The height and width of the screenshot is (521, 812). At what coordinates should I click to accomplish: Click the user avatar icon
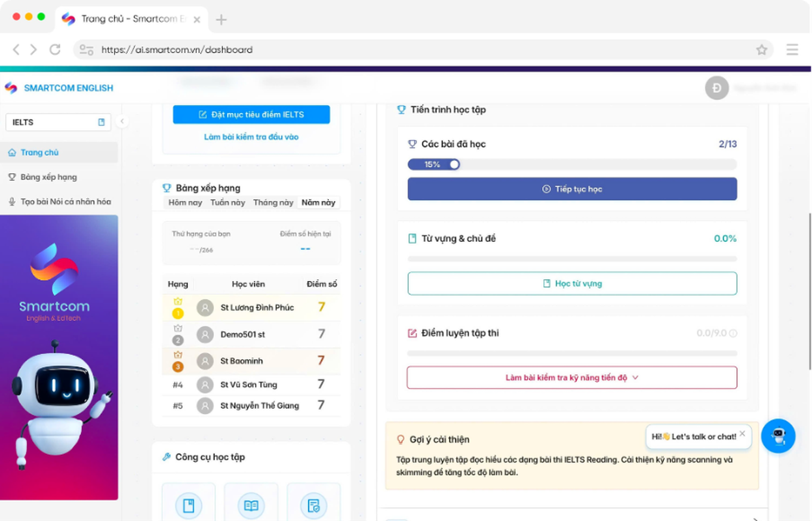pyautogui.click(x=716, y=88)
